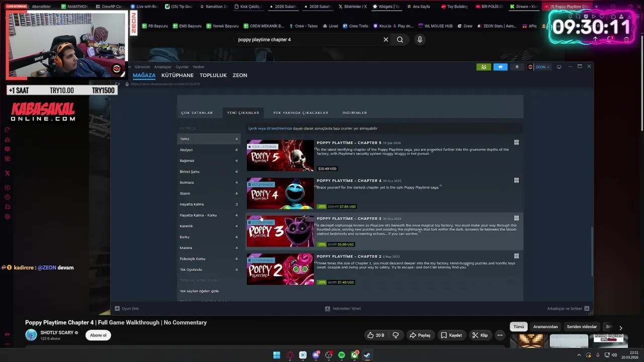Image resolution: width=644 pixels, height=362 pixels.
Task: Open Spotify from the taskbar
Action: point(342,355)
